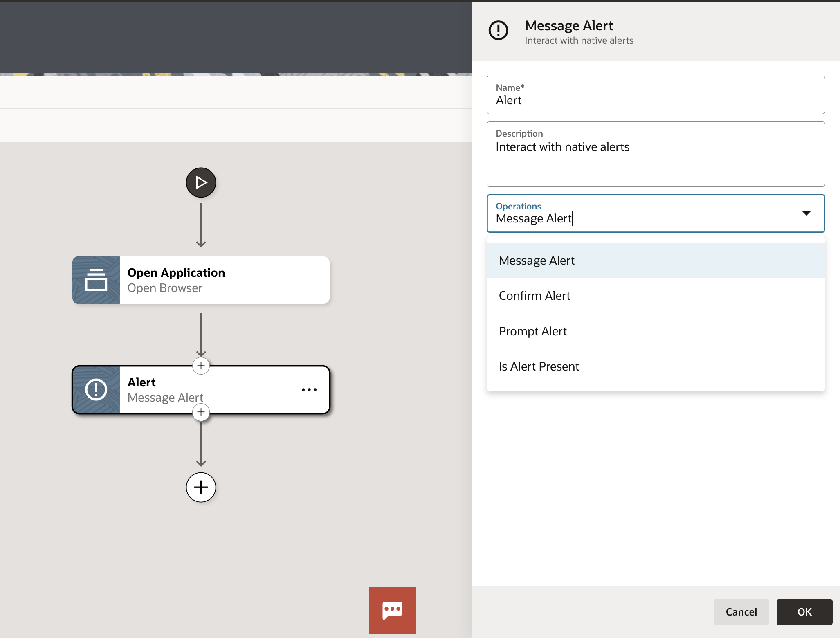Select Message Alert from the options list
The width and height of the screenshot is (840, 638).
coord(537,261)
